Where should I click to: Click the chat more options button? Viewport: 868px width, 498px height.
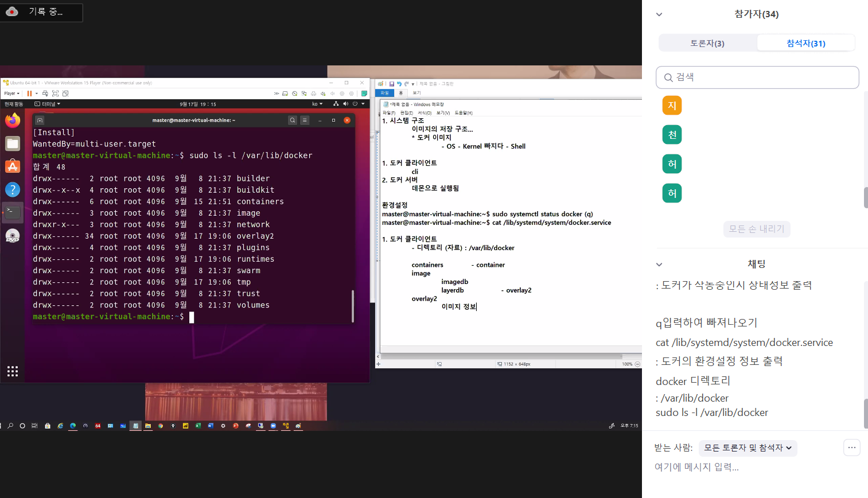(852, 448)
